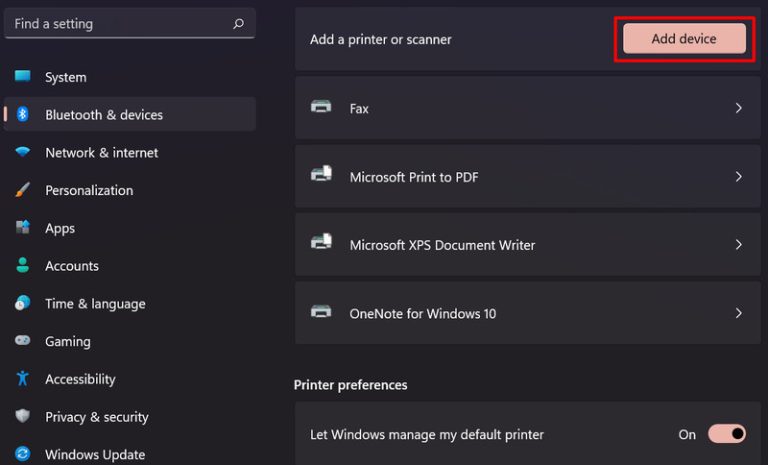The width and height of the screenshot is (768, 465).
Task: Click the Gaming controller icon
Action: pos(22,341)
